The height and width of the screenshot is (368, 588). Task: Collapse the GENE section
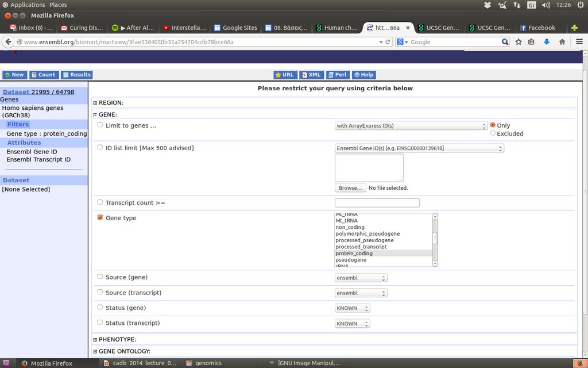(95, 115)
